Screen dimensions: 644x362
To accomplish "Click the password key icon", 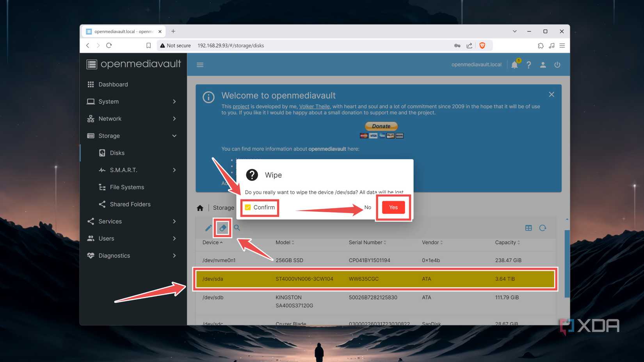I will (x=457, y=46).
